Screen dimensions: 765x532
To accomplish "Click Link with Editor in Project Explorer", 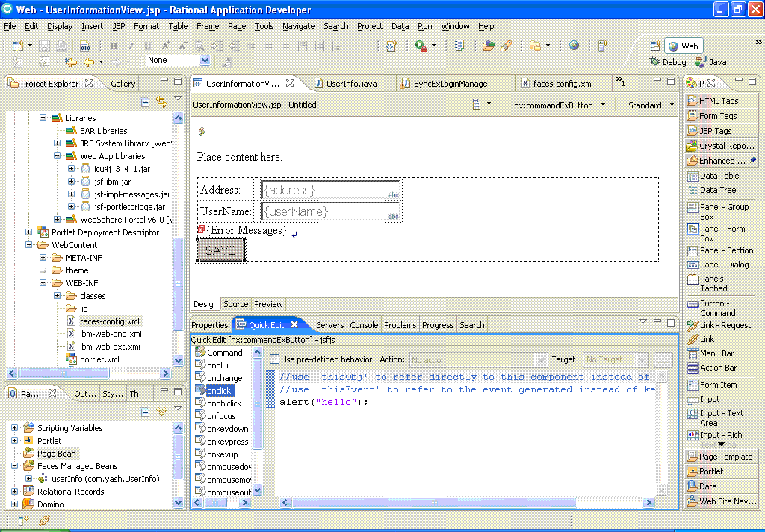I will tap(161, 102).
